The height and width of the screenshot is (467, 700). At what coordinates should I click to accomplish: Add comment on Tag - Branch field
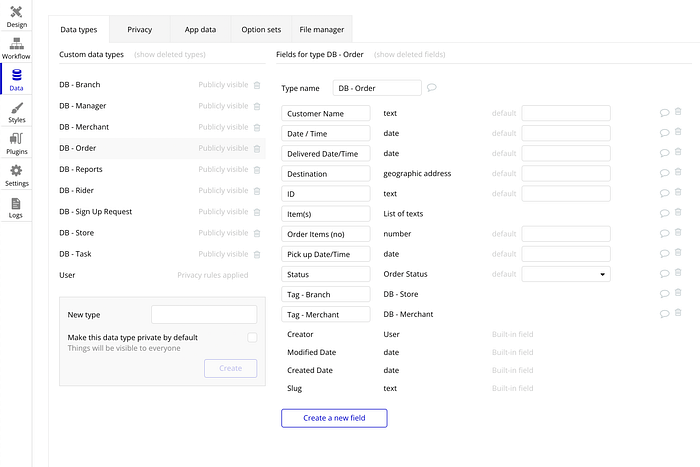[x=664, y=293]
